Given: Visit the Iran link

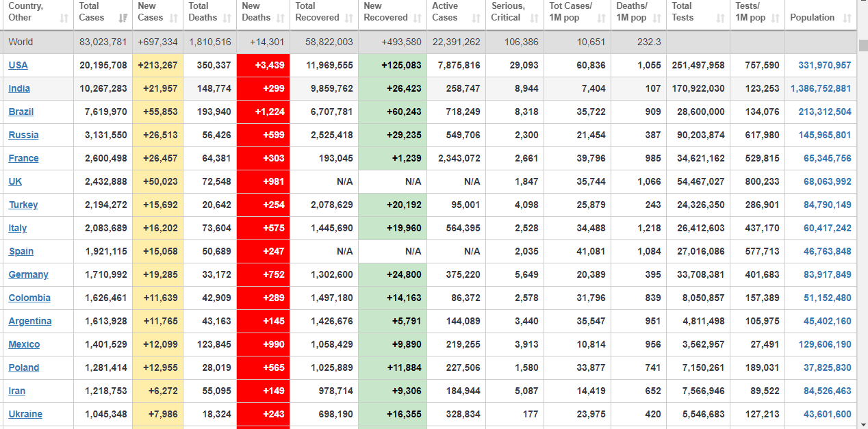Looking at the screenshot, I should 17,391.
